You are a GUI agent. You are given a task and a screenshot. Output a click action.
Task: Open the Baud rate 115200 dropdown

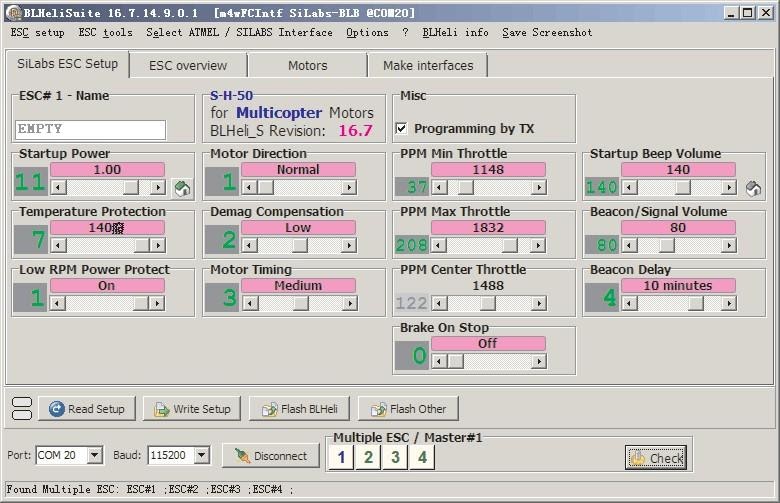[x=201, y=455]
